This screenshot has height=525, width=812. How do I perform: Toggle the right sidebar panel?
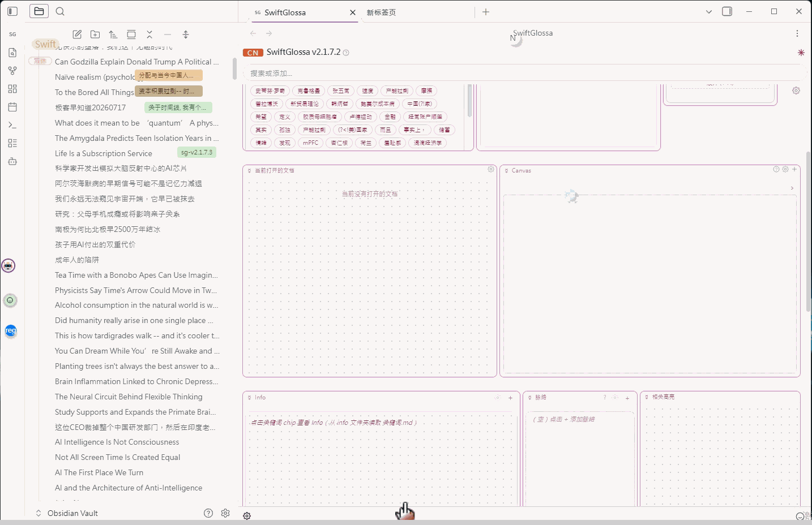tap(727, 11)
